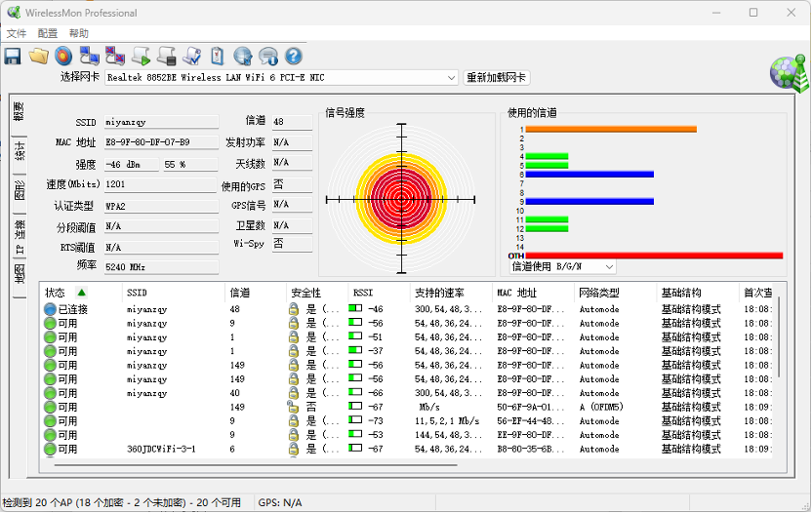Screen dimensions: 812x513
Task: Open the 帮助 menu
Action: pos(79,33)
